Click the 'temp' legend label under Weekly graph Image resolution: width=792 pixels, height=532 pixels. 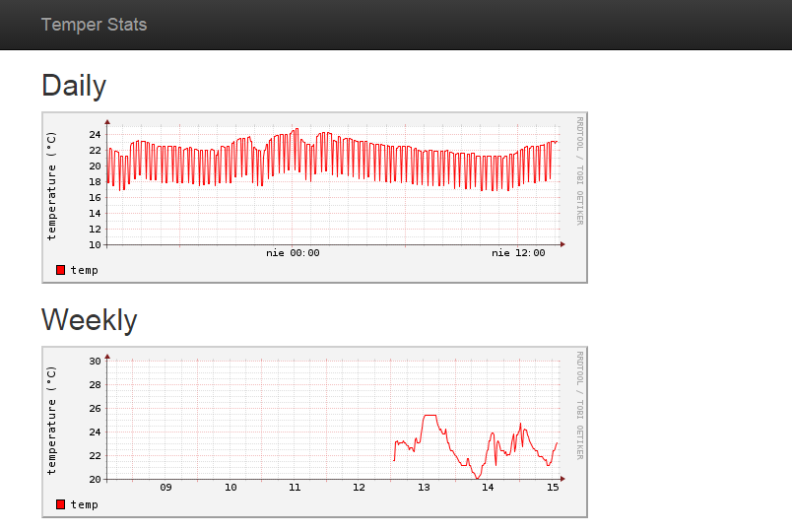pyautogui.click(x=85, y=504)
